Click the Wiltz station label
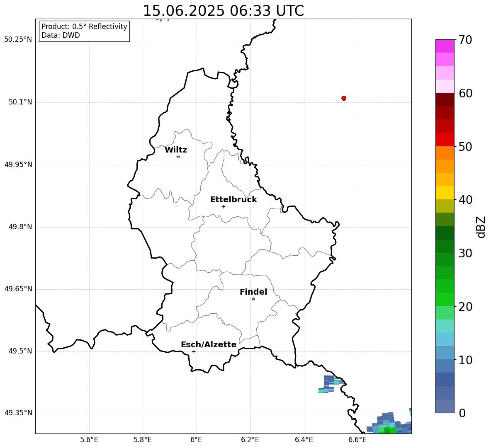The height and width of the screenshot is (448, 491). point(176,150)
